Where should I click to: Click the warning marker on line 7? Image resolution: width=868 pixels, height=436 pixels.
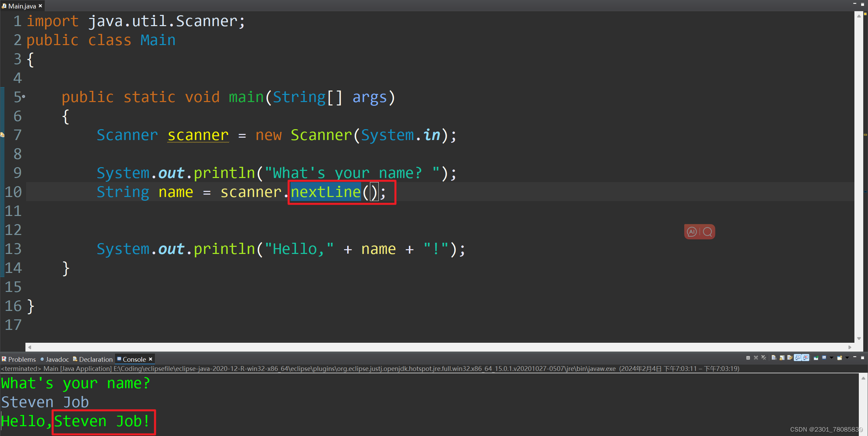pyautogui.click(x=2, y=135)
